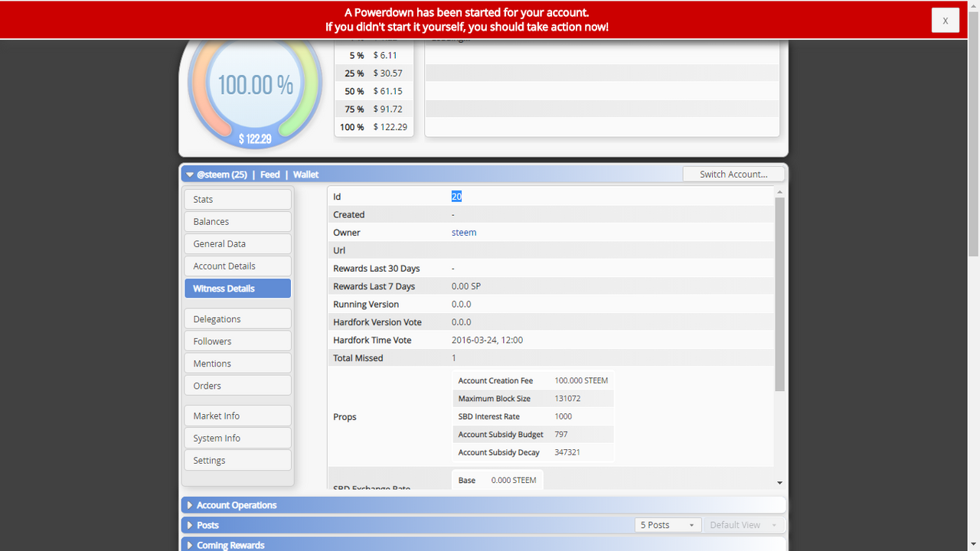Open the General Data tab
This screenshot has width=980, height=551.
click(237, 243)
